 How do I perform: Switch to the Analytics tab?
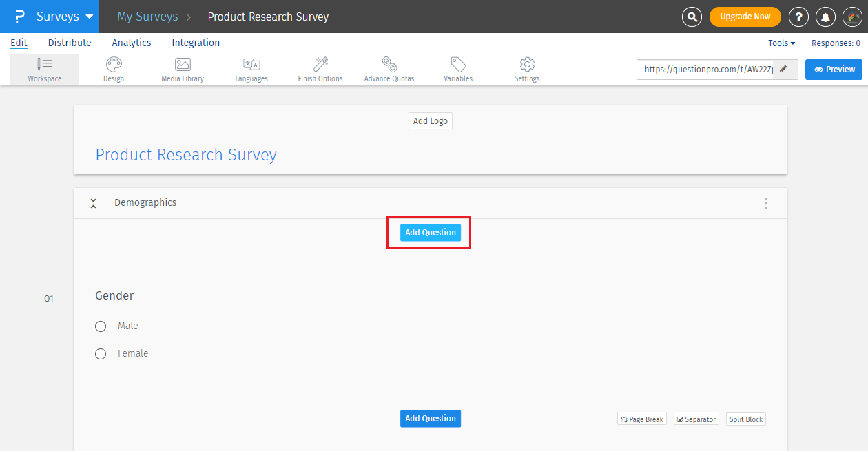tap(131, 43)
